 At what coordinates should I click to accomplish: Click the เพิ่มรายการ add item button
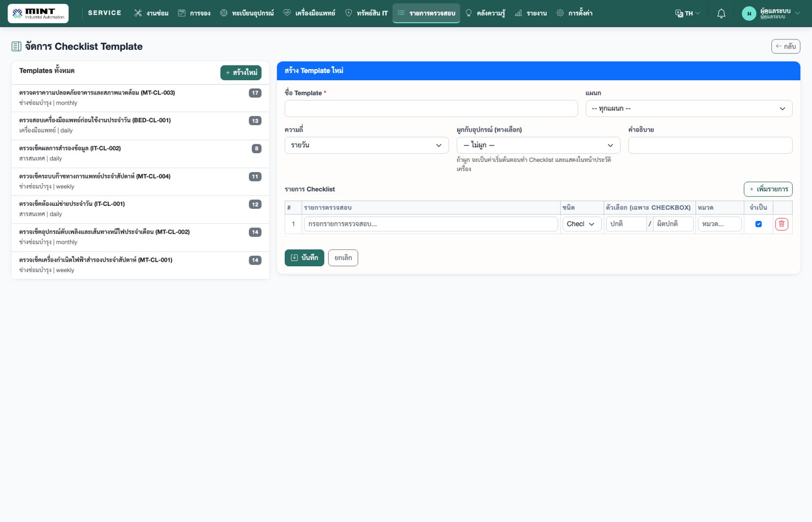click(x=768, y=189)
